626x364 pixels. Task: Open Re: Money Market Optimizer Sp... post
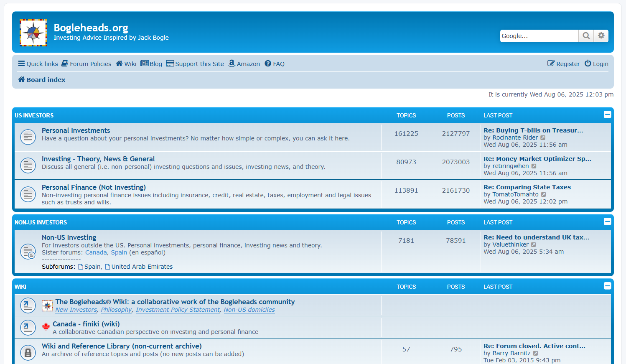click(537, 159)
